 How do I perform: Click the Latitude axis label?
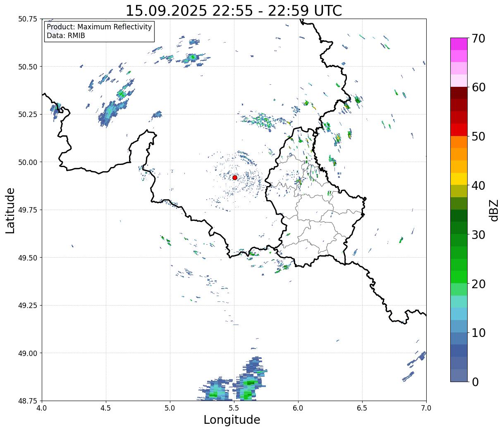pos(10,210)
